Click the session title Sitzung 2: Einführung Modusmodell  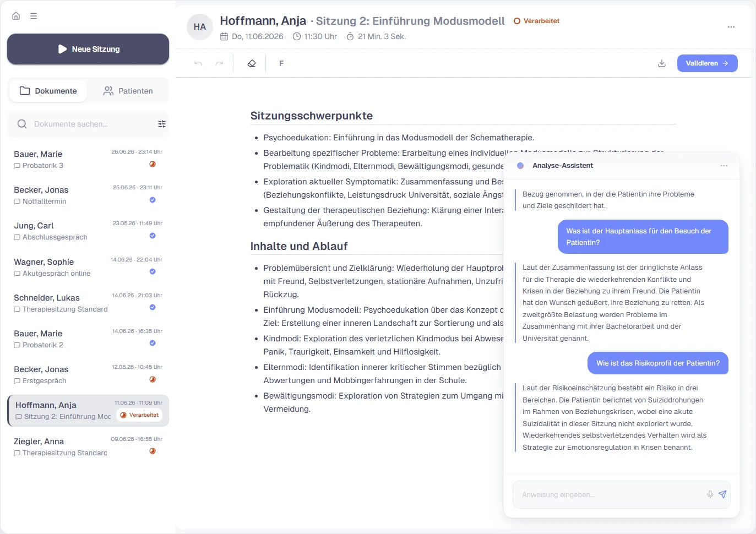pos(410,21)
